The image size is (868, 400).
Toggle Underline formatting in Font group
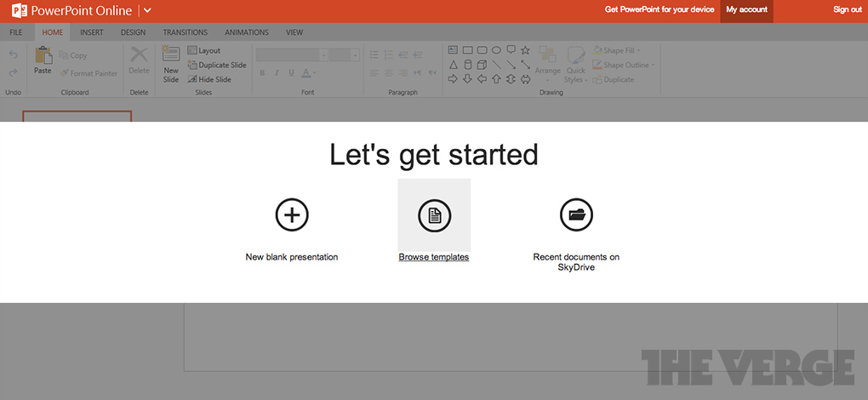click(x=291, y=73)
